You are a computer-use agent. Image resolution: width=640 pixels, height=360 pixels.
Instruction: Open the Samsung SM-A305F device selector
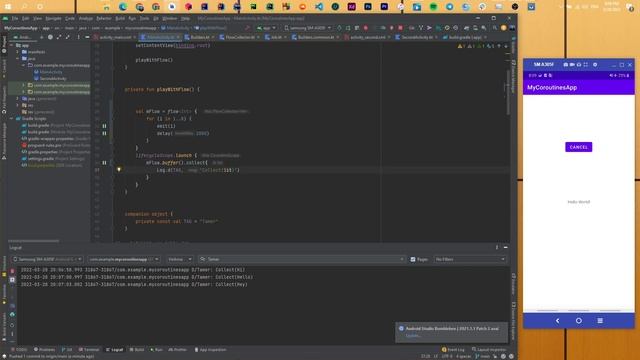pos(307,28)
